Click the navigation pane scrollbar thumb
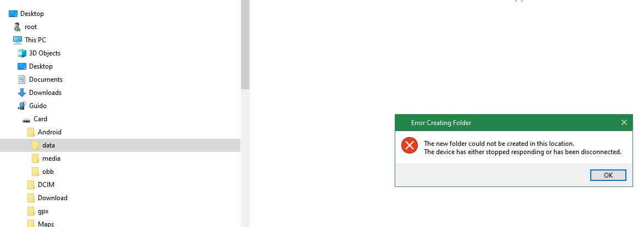This screenshot has height=227, width=644. coord(245,44)
